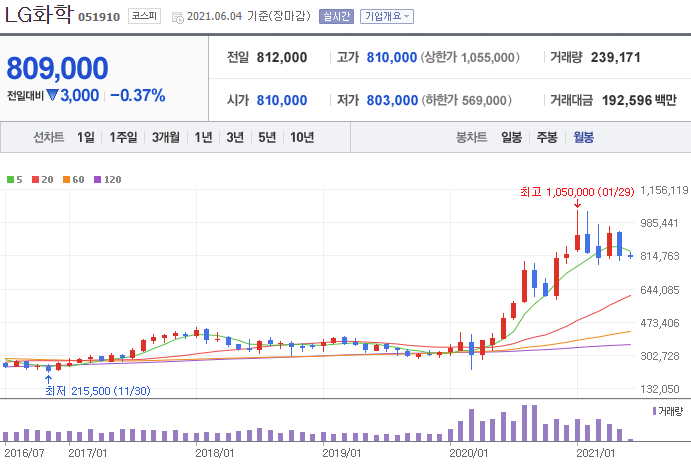Click the 814,763 y-axis label
Image resolution: width=691 pixels, height=475 pixels.
coord(660,256)
